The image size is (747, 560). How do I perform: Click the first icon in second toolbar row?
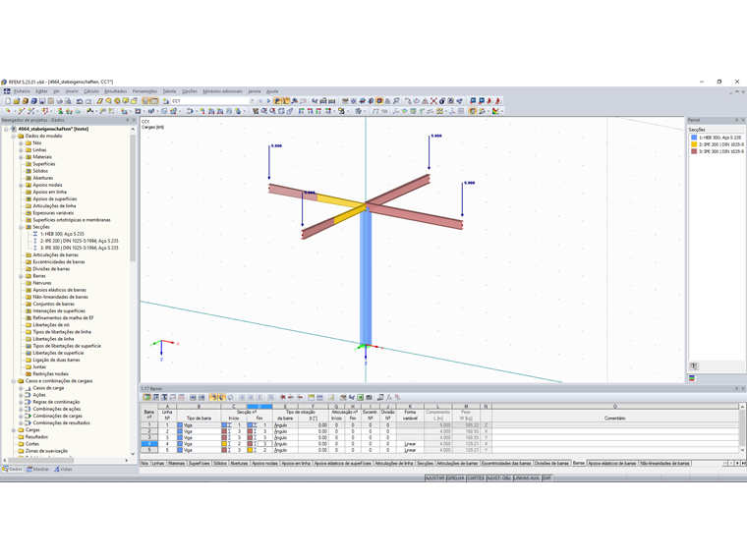coord(8,111)
